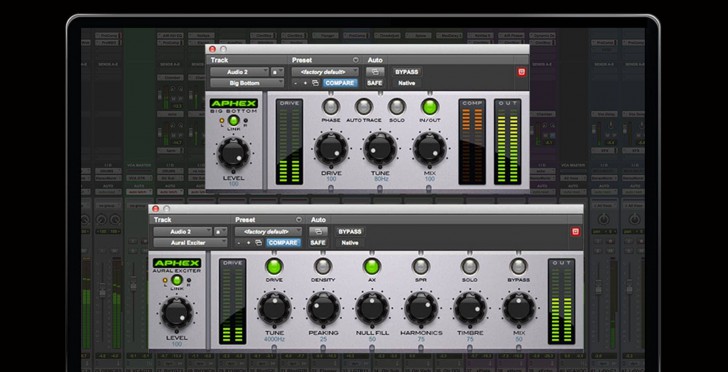Click the HARMONICS knob in Aural Exciter
This screenshot has height=372, width=728.
(x=421, y=308)
